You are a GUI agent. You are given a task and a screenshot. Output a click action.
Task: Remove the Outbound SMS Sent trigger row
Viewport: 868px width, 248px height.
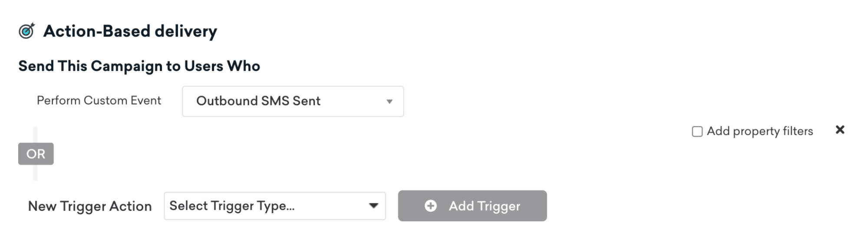pos(840,130)
